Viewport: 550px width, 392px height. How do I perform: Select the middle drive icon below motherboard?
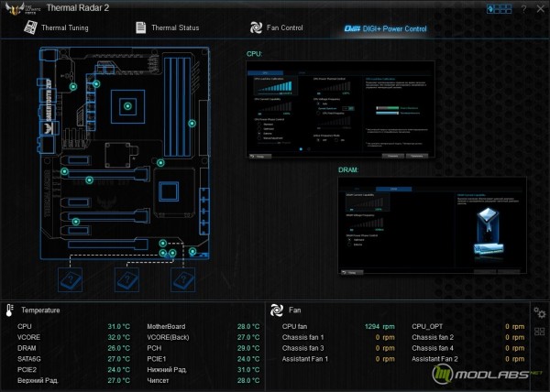[x=126, y=278]
